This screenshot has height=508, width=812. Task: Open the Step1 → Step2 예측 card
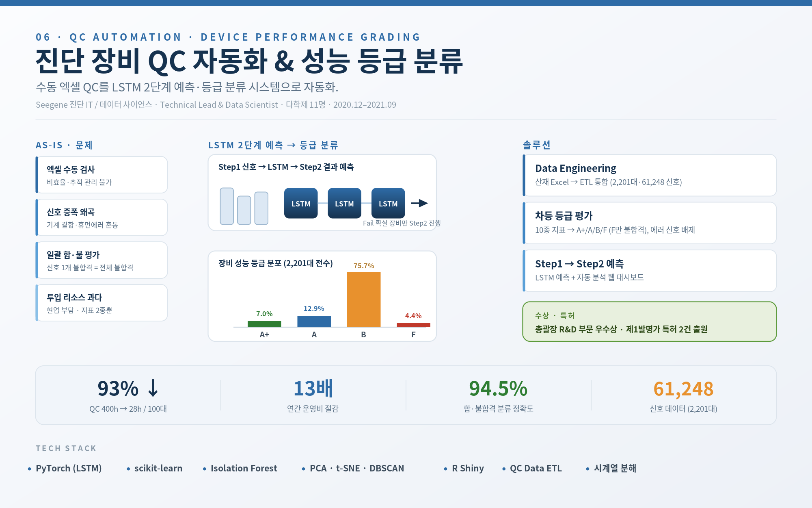coord(650,271)
